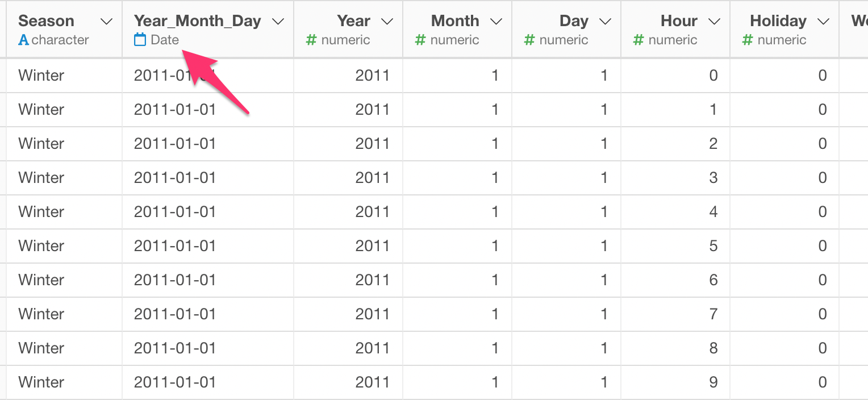The height and width of the screenshot is (400, 868).
Task: Expand the Day column menu arrow
Action: (x=605, y=22)
